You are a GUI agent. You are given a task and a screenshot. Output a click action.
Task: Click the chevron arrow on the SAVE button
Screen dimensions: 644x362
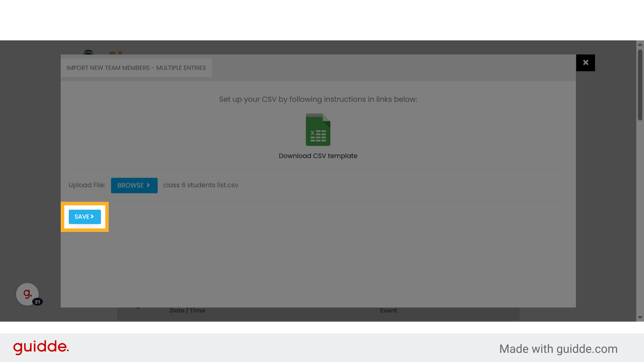click(x=92, y=217)
